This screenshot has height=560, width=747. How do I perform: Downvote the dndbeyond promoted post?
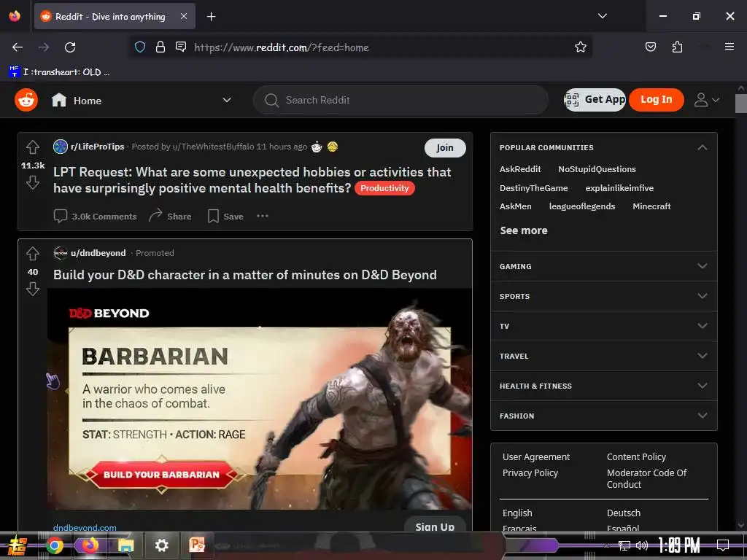tap(32, 289)
